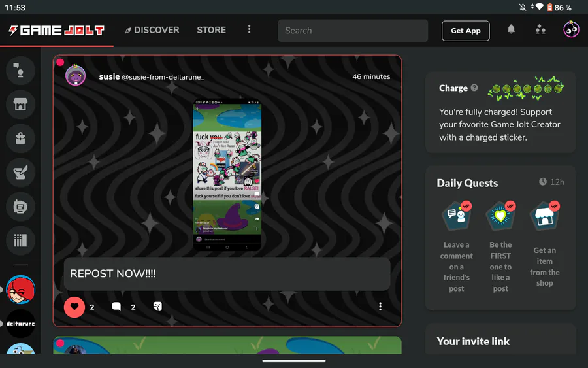Screen dimensions: 588x368
Task: Open the post options three-dot menu
Action: [380, 307]
